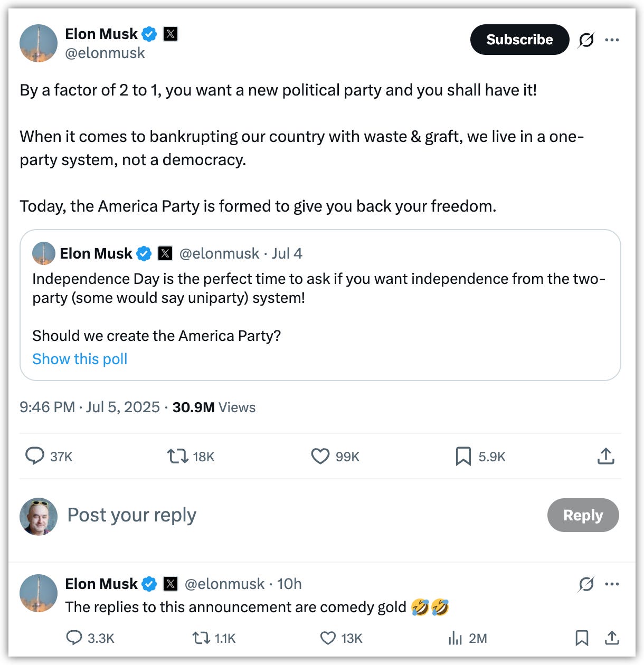
Task: Reply to the comedy gold comment
Action: click(74, 638)
